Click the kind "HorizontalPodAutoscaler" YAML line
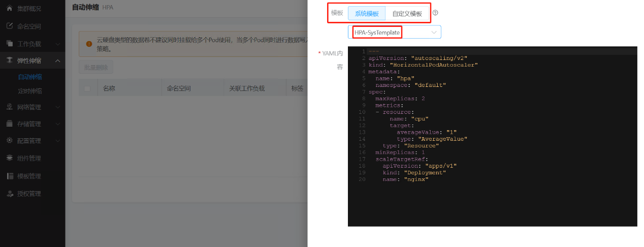Screen dimensions: 644x247 423,65
